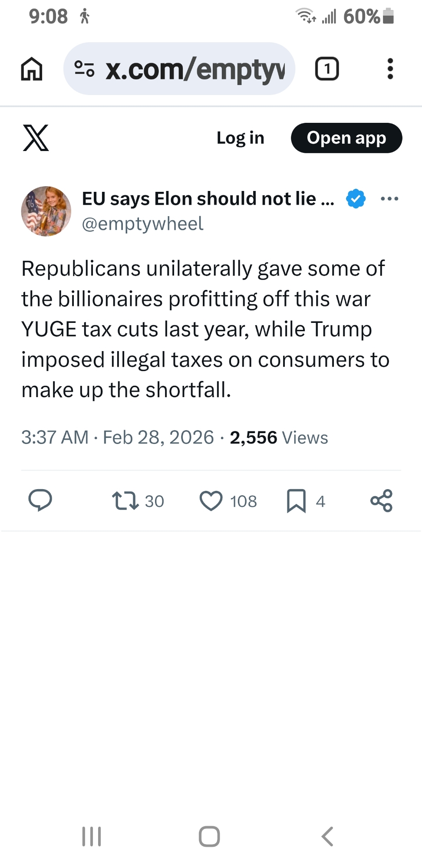Viewport: 422px width, 868px height.
Task: Like the post with the heart icon
Action: coord(211,500)
